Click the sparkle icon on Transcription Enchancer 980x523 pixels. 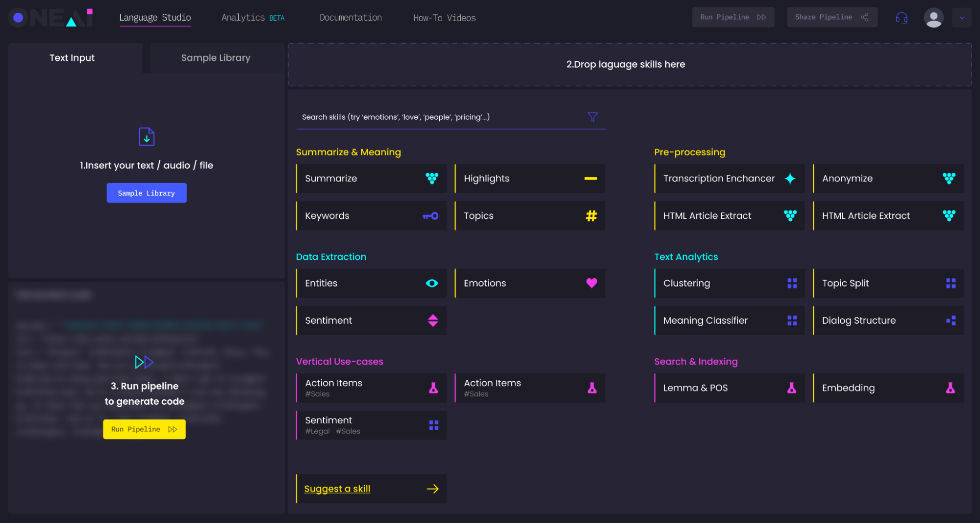tap(790, 179)
